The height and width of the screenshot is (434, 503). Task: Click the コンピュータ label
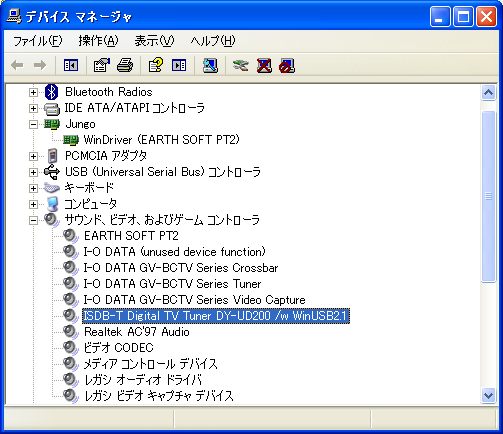click(90, 204)
